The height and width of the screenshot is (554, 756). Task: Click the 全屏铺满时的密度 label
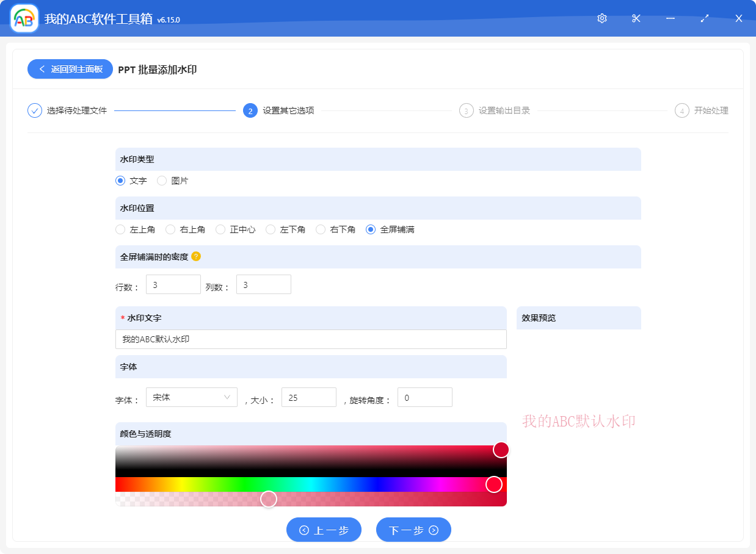tap(154, 257)
